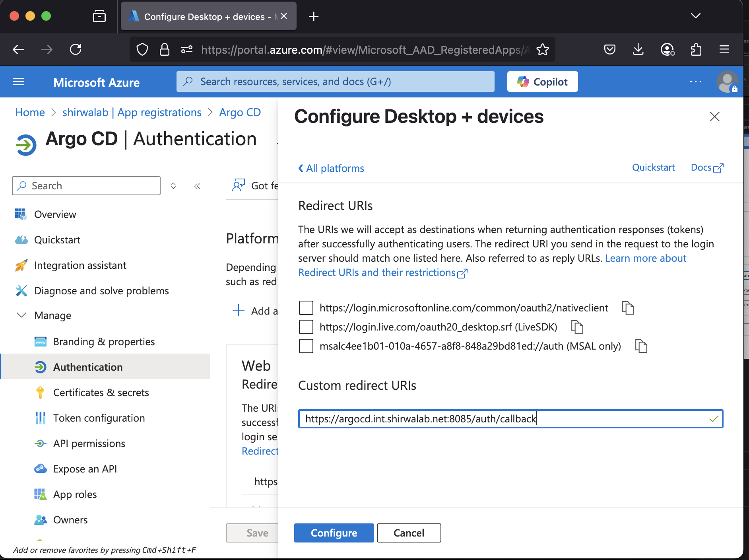Check the login.live.com LiveSDK URI checkbox

point(306,327)
